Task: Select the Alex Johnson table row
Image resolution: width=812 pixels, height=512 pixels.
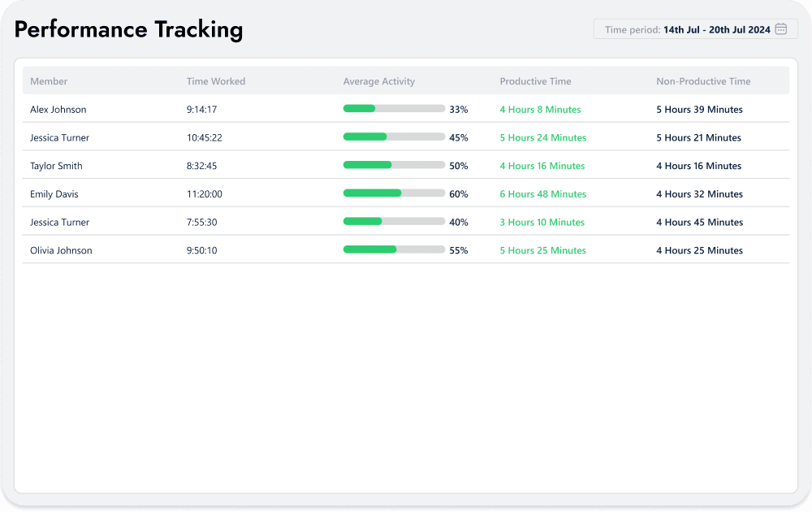Action: tap(406, 109)
